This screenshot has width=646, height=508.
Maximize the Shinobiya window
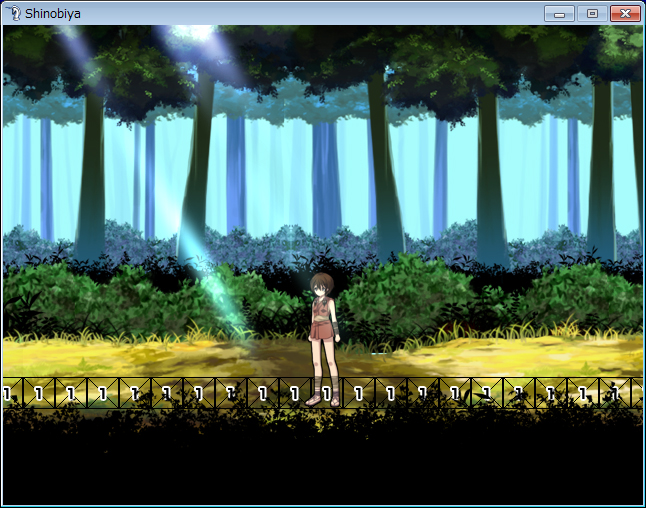pos(592,14)
